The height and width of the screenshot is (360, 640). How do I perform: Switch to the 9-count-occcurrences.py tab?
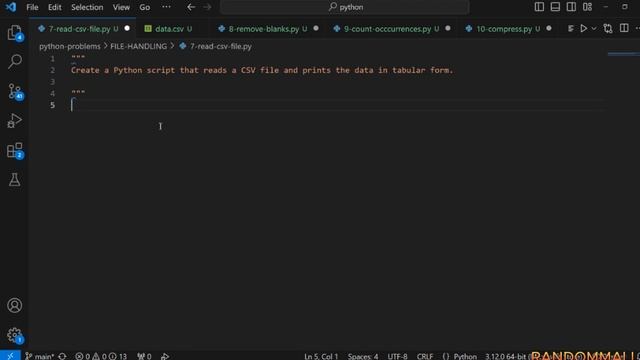pos(387,29)
